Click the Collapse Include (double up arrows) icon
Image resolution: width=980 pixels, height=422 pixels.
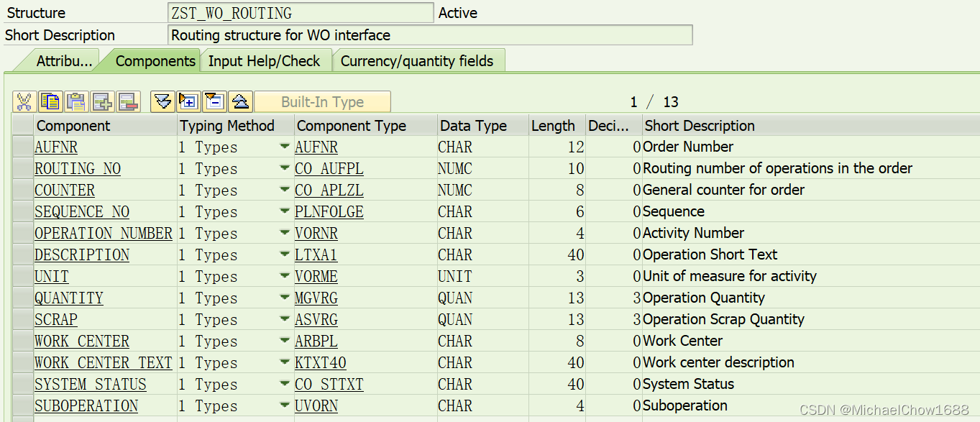[x=240, y=101]
